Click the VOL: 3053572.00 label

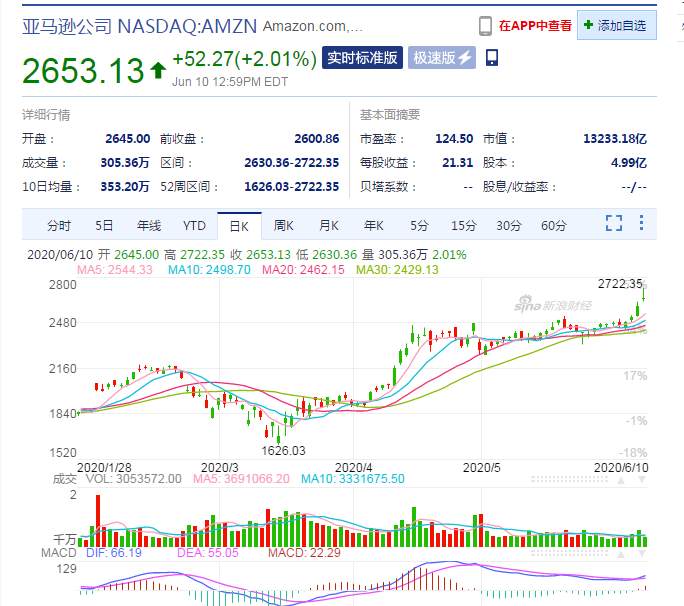pos(133,479)
